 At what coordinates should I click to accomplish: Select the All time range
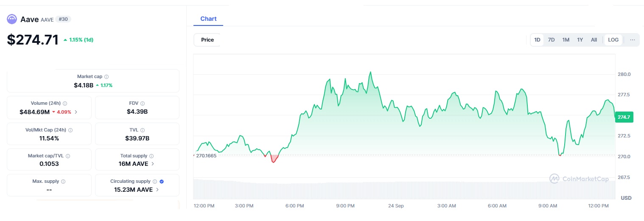[x=594, y=40]
